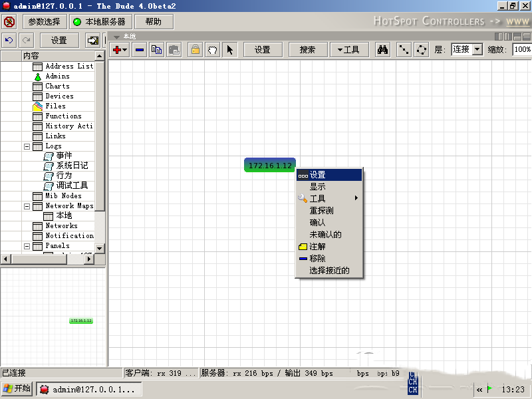Click the wrench icon beside 工具
Image resolution: width=532 pixels, height=399 pixels.
coord(303,198)
